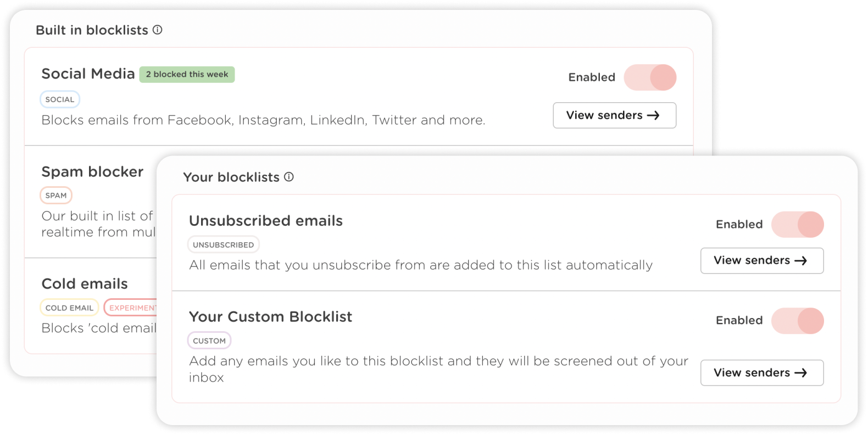Open View senders for Social Media

pyautogui.click(x=614, y=115)
